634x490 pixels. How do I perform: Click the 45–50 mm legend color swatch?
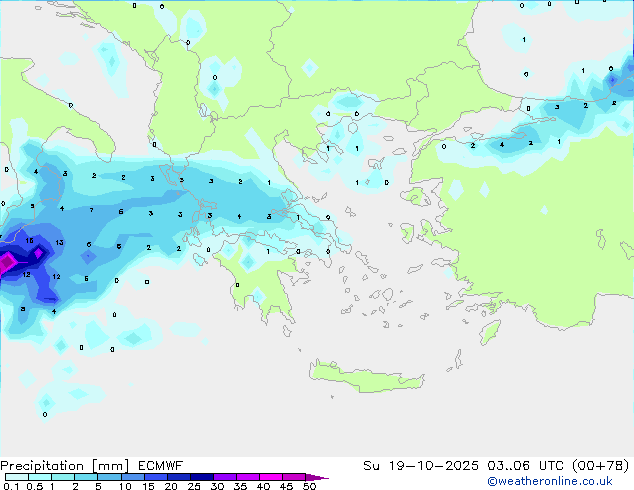click(294, 477)
